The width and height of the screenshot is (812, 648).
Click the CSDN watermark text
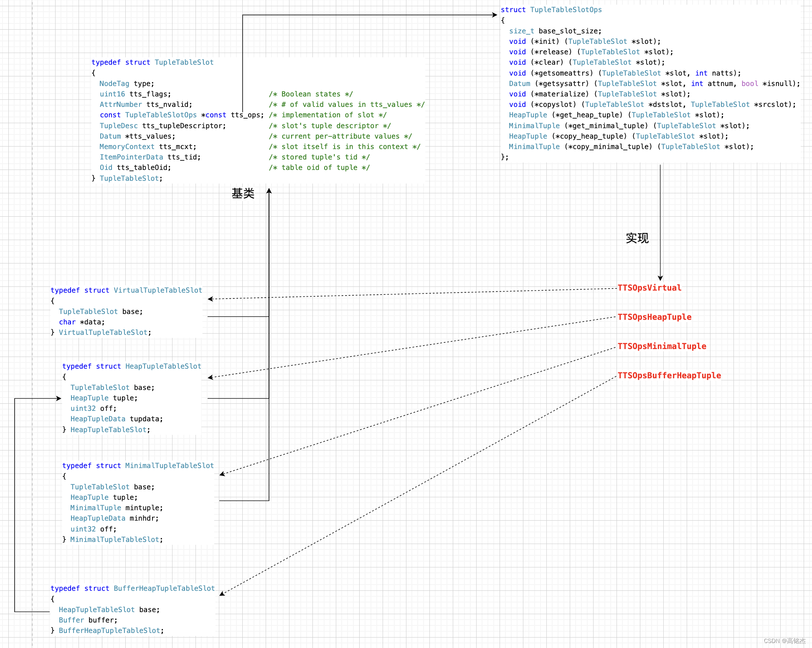point(784,641)
